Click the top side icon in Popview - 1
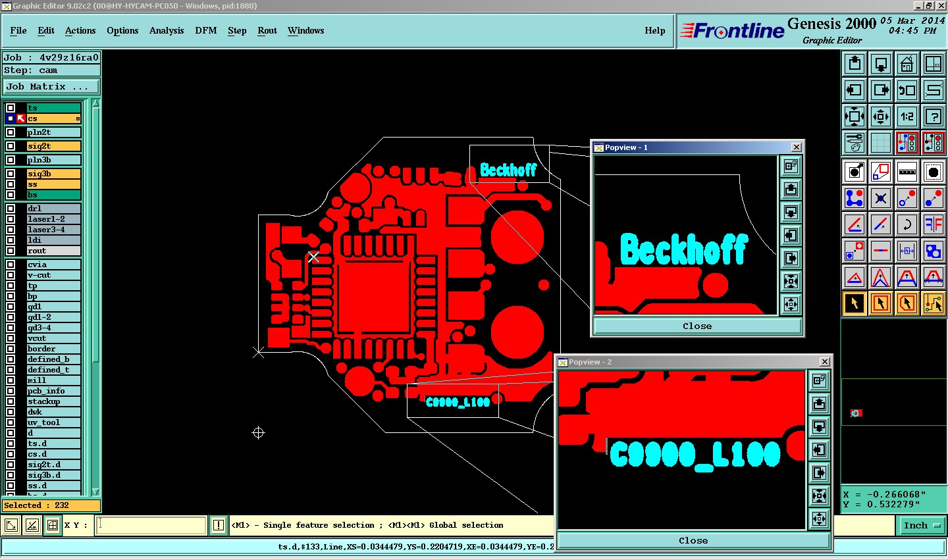Screen dimensions: 948x560 pyautogui.click(x=791, y=166)
